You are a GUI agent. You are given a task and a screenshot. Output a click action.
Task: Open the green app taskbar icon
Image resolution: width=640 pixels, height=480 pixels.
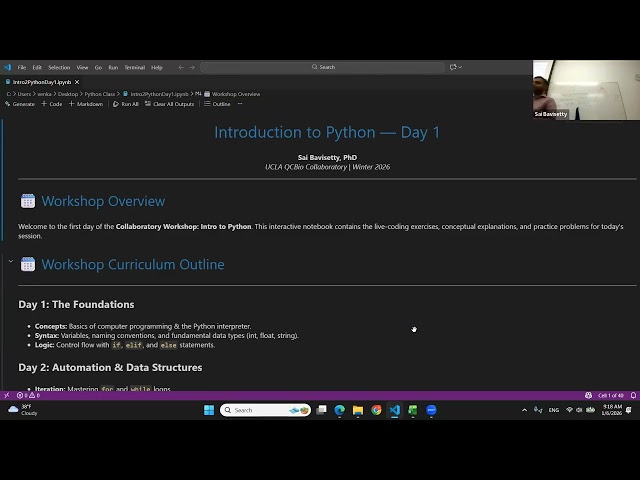413,410
